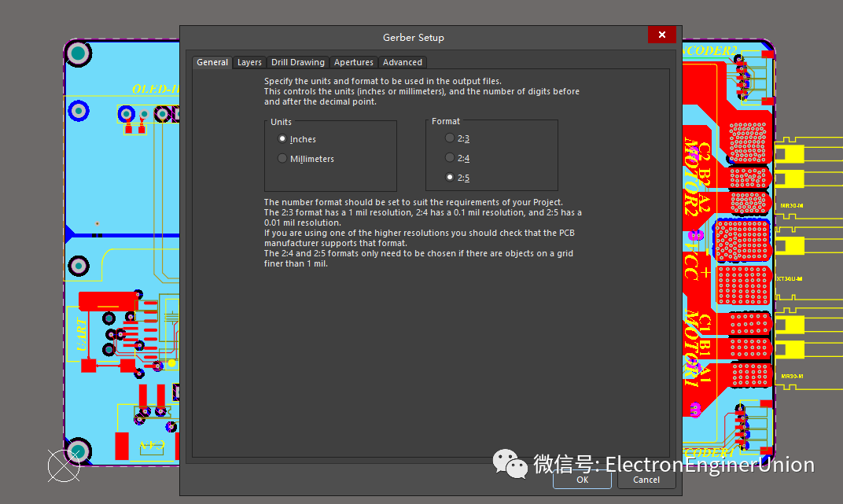Select the 2:5 format radio button

(450, 178)
